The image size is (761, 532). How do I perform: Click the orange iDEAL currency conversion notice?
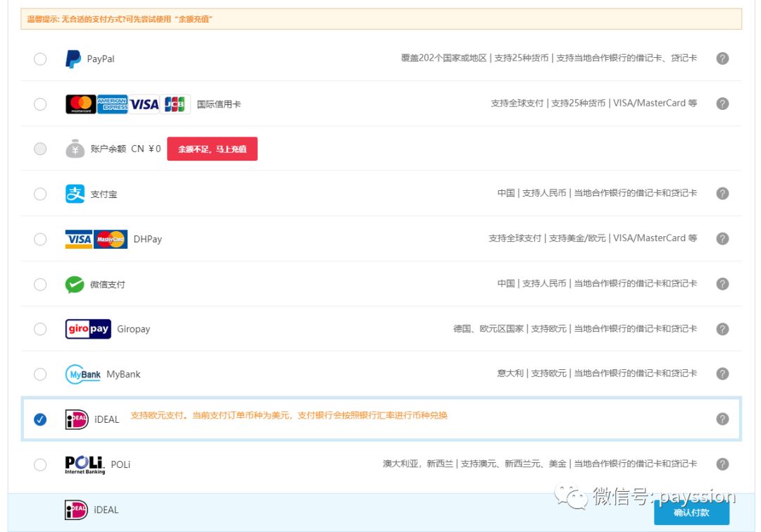click(x=289, y=416)
